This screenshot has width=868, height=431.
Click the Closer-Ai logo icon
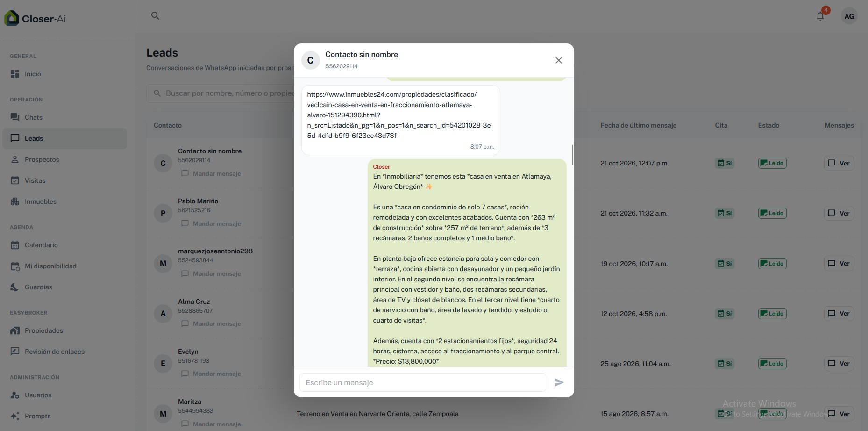11,18
